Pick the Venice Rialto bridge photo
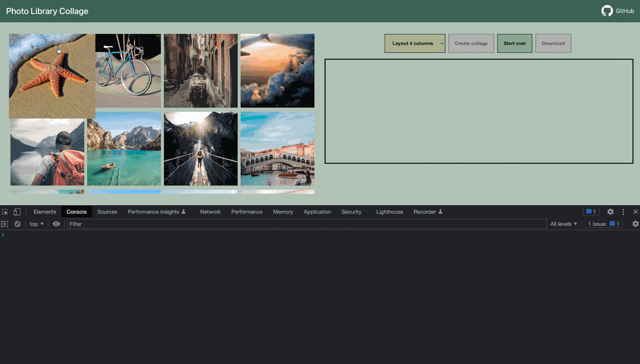The image size is (640, 364). 277,149
